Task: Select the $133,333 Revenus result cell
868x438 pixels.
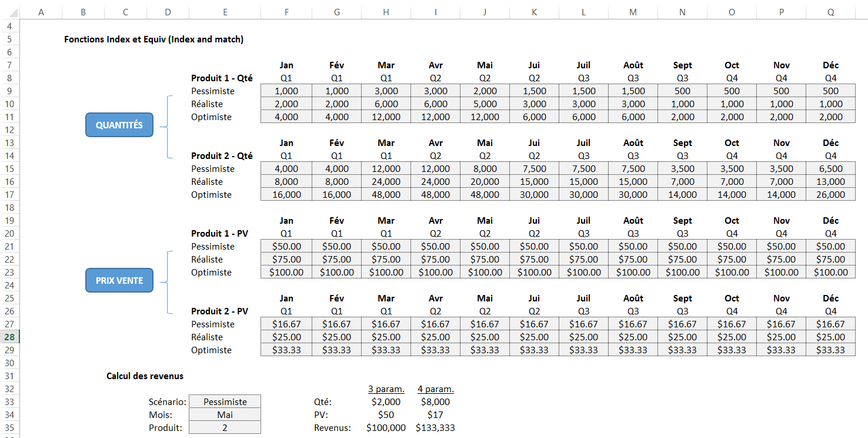Action: pyautogui.click(x=435, y=427)
